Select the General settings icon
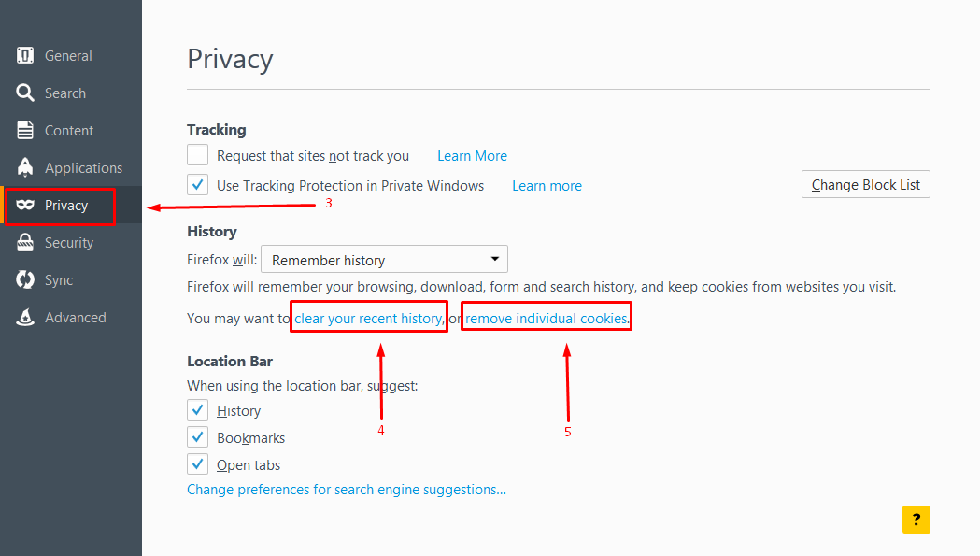 27,55
